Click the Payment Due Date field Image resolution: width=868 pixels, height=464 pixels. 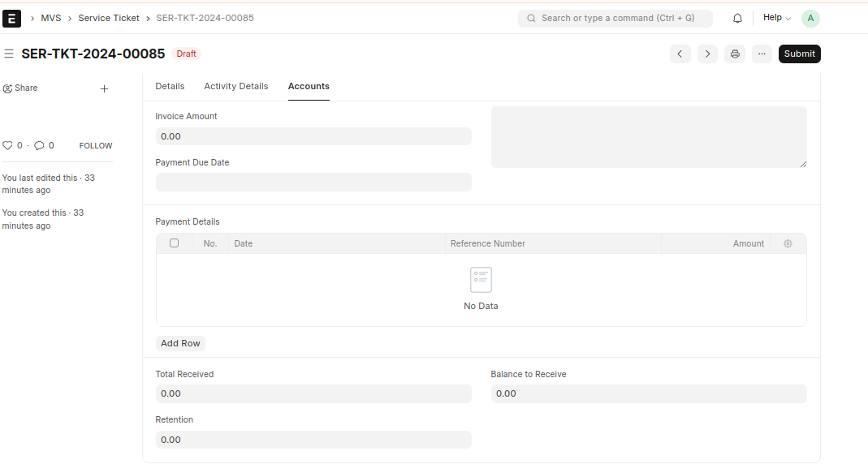(x=313, y=182)
